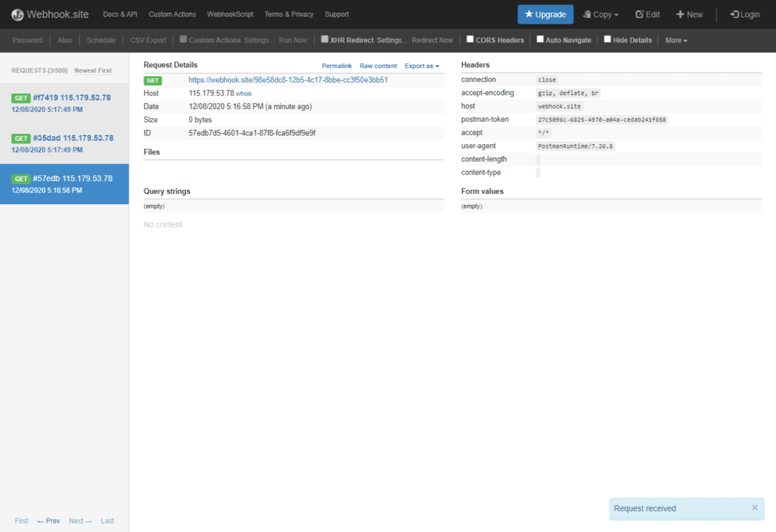Enable the Auto Navigate checkbox
The image size is (776, 532).
[x=540, y=39]
